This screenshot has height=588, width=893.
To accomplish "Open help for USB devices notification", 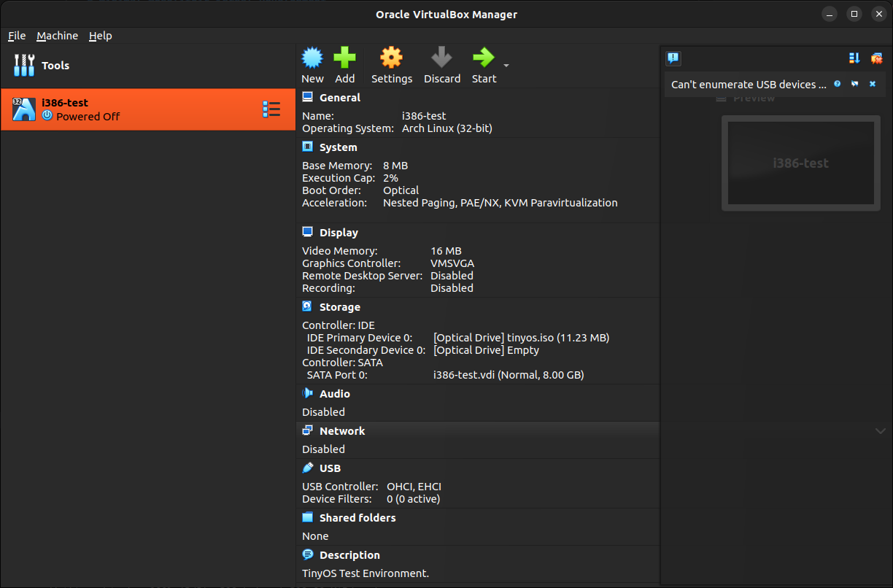I will [838, 84].
